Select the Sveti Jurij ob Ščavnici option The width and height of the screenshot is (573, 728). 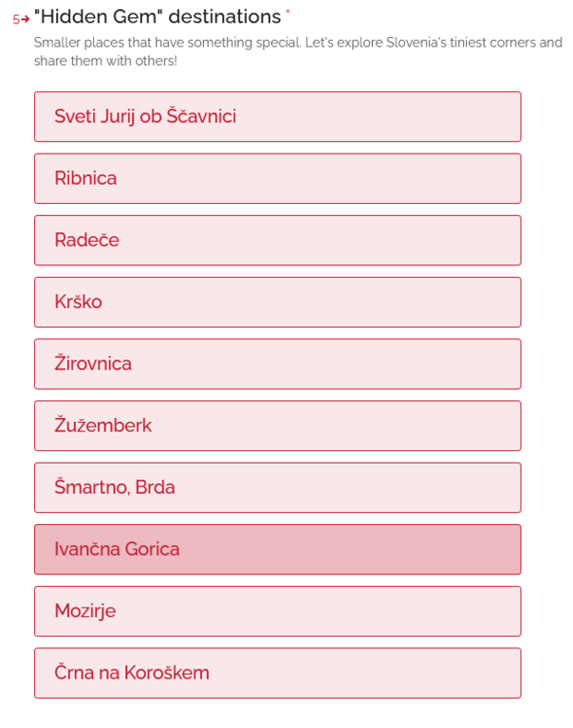(277, 117)
